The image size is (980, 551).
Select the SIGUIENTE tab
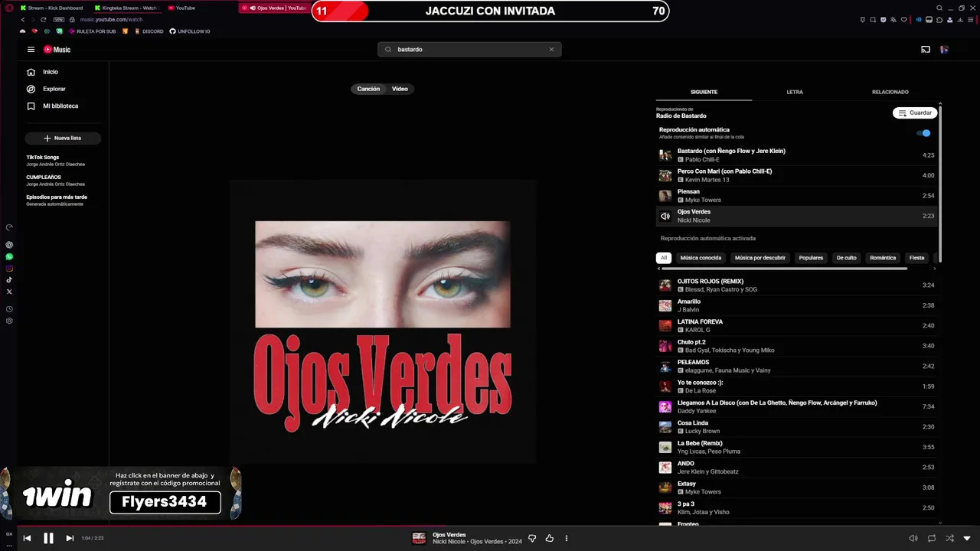704,92
